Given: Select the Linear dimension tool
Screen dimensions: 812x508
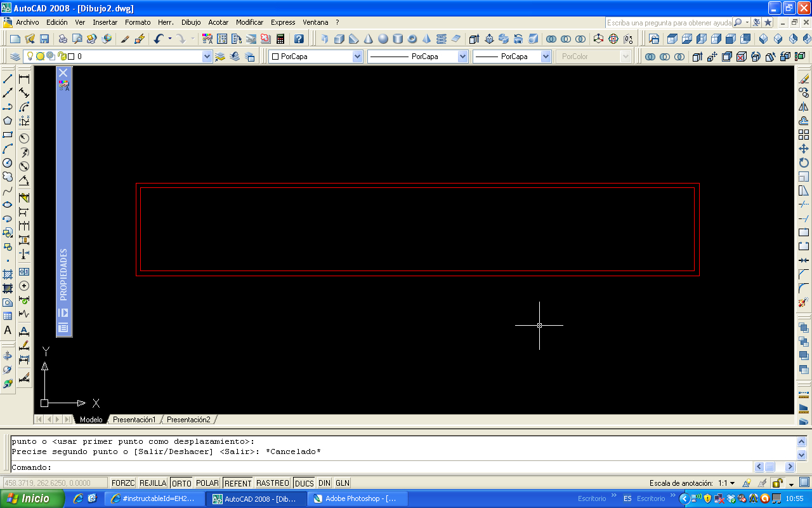Looking at the screenshot, I should click(24, 79).
